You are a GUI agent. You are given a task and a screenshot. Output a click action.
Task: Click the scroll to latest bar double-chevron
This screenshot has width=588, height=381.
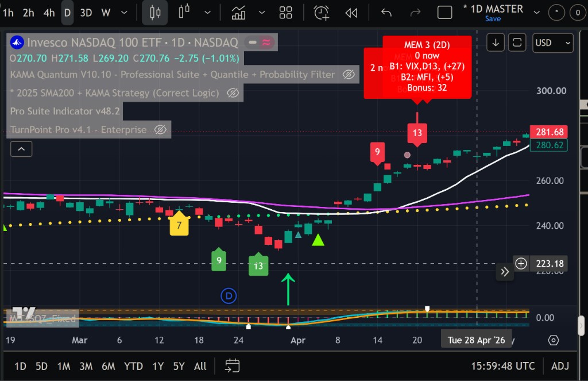(x=505, y=271)
